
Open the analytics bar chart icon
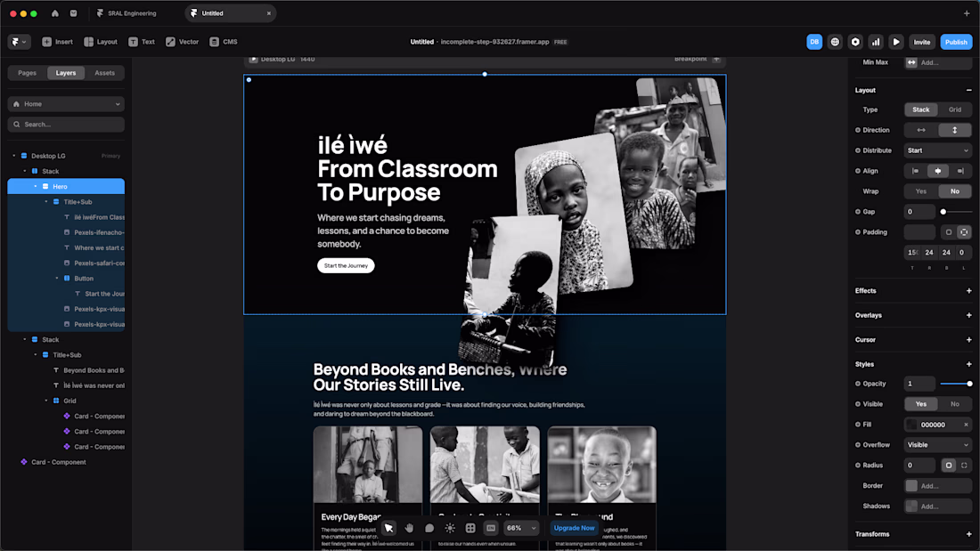(876, 42)
